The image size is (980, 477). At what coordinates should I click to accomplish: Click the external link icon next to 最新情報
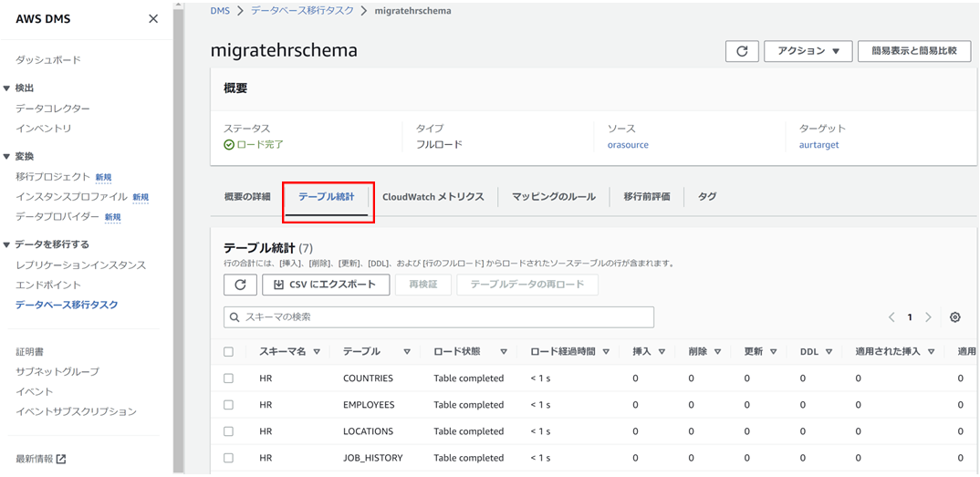[x=61, y=459]
